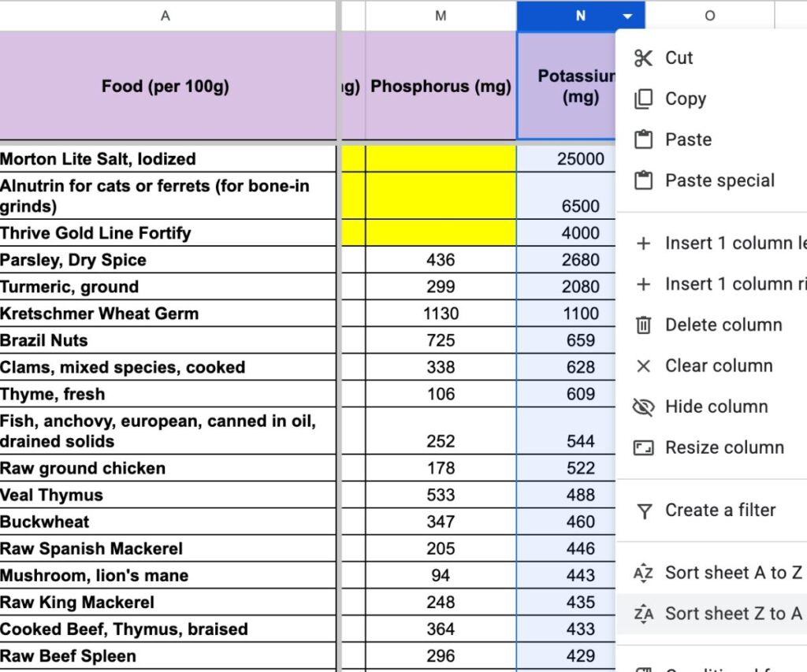Click the Copy icon
The width and height of the screenshot is (807, 672).
point(643,98)
